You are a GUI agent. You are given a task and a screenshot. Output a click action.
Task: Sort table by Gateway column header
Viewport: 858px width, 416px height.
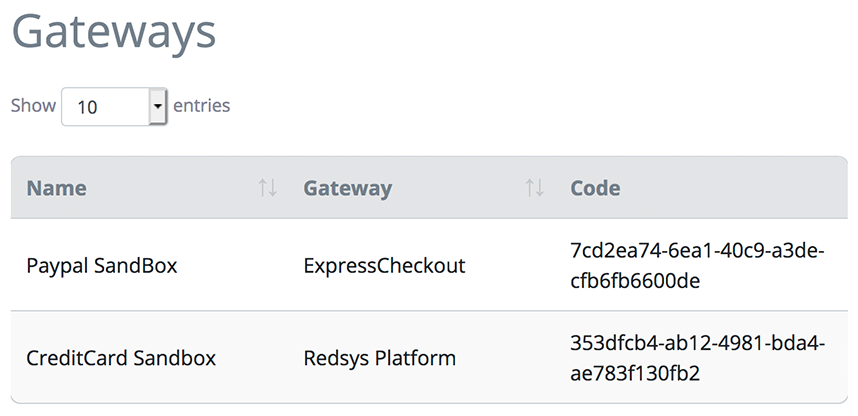[347, 188]
